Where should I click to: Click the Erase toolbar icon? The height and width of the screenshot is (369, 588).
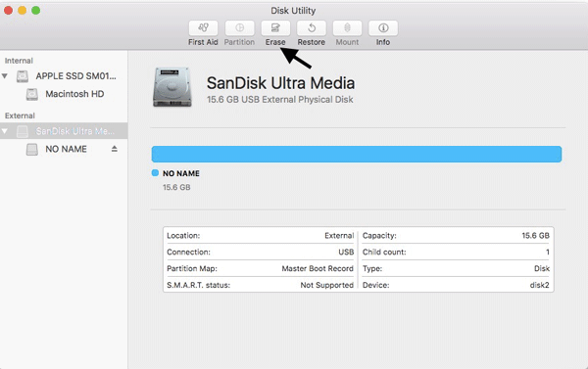click(x=275, y=27)
